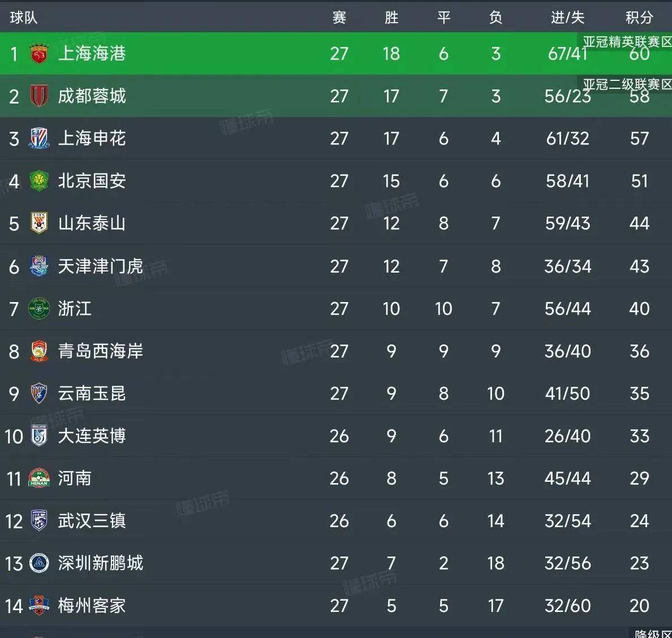This screenshot has height=638, width=672.
Task: Click the Shanghai Port (上海海港) club crest
Action: click(39, 54)
